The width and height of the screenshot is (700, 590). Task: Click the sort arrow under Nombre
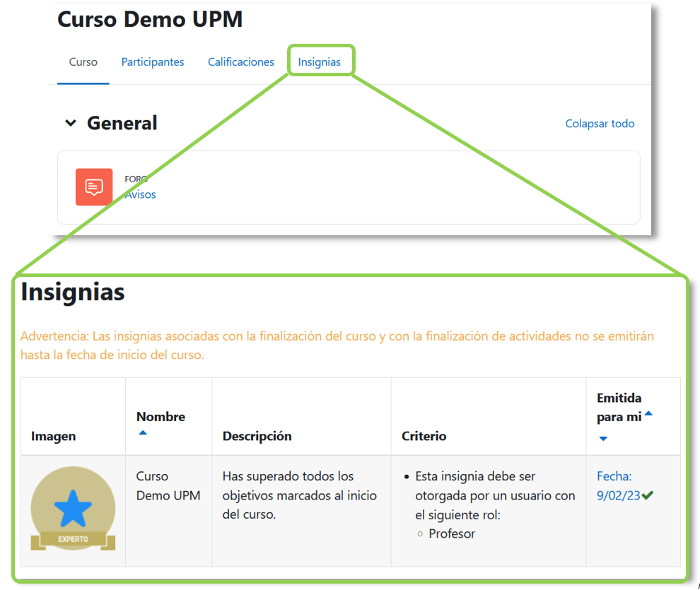point(143,433)
